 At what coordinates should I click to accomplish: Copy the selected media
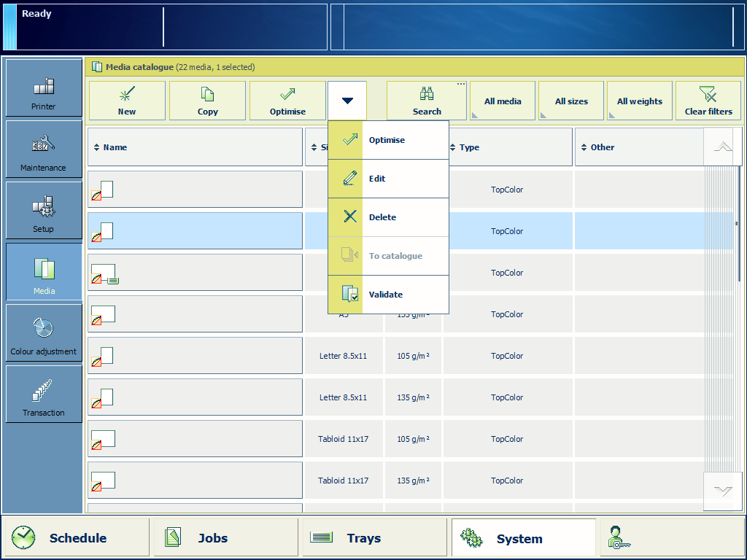point(207,101)
